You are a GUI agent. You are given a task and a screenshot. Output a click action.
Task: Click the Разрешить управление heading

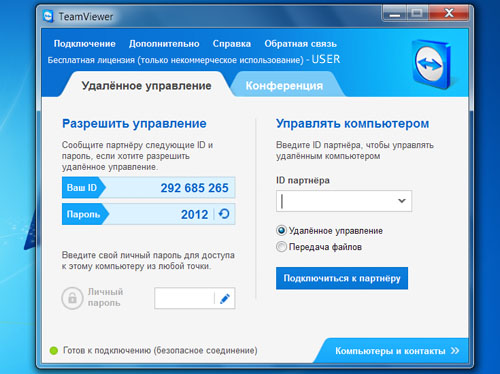(x=134, y=124)
